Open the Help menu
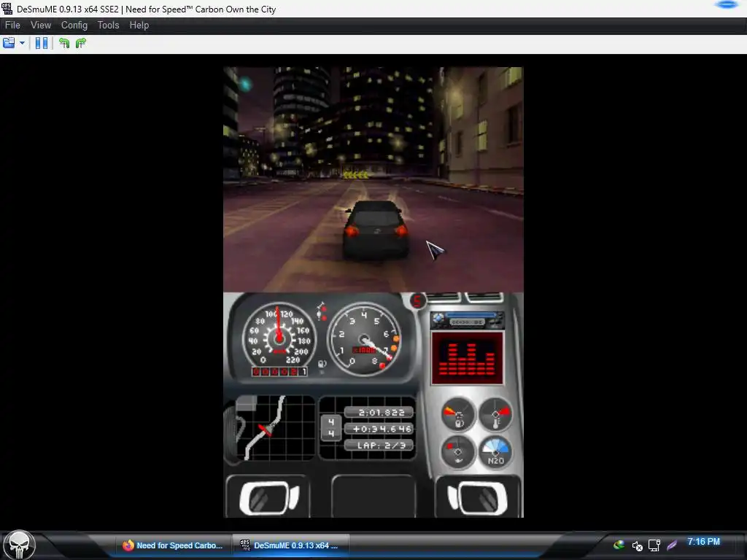747x560 pixels. (x=139, y=26)
